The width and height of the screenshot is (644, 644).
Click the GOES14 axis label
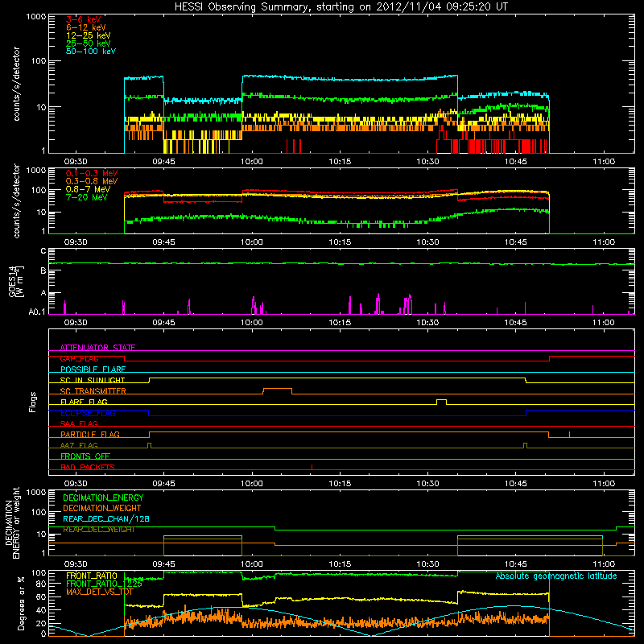click(15, 281)
